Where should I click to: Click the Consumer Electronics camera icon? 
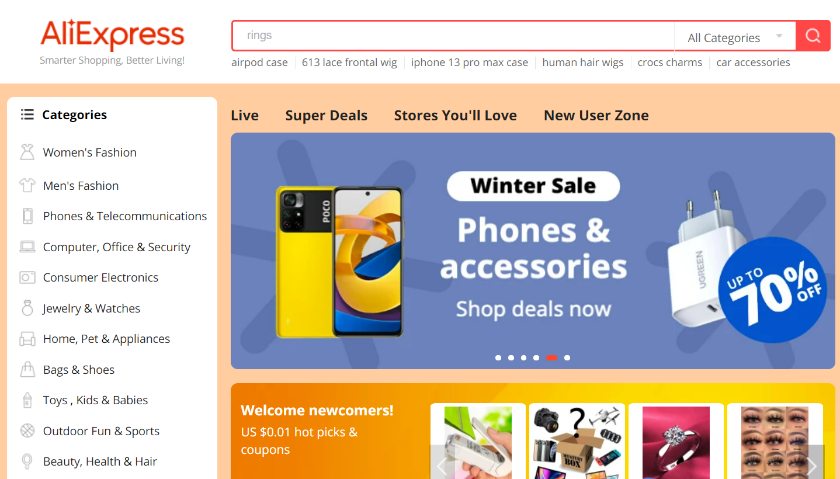click(27, 278)
